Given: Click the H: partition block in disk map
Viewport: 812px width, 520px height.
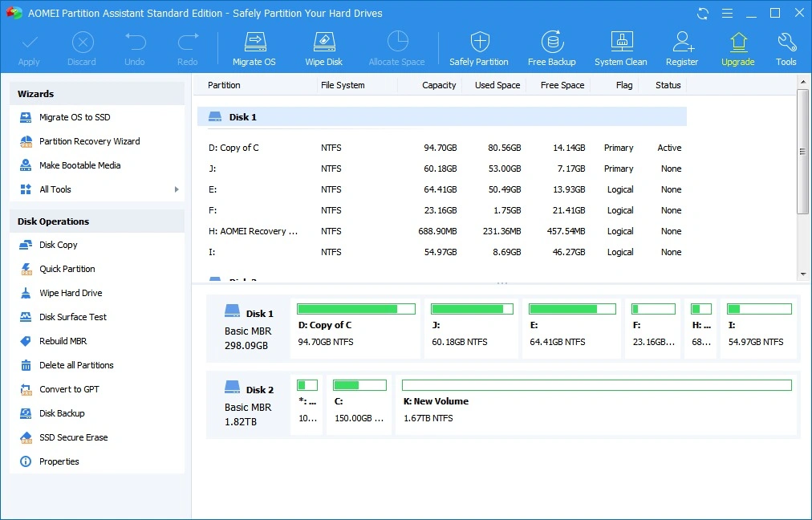Looking at the screenshot, I should (x=700, y=328).
